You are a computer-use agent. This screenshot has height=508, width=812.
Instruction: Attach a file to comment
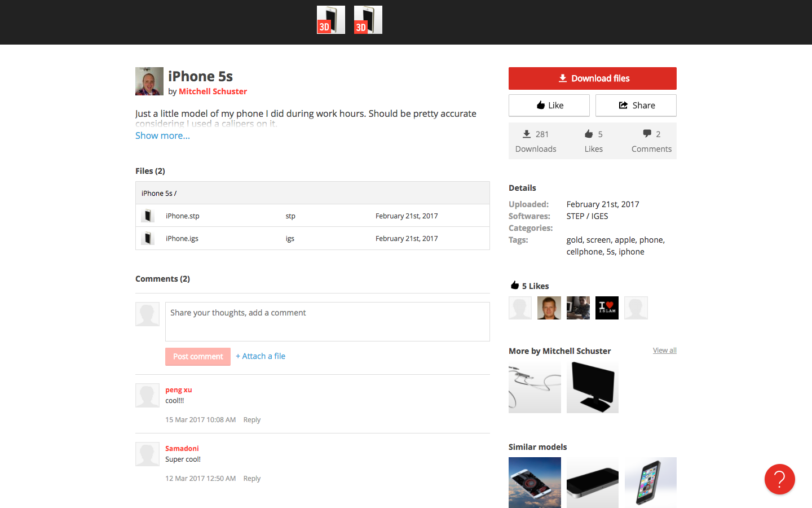click(x=261, y=356)
